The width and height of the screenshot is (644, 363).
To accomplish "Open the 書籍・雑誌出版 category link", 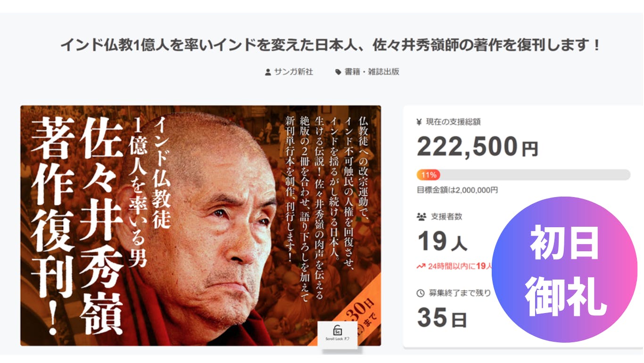I will (x=372, y=72).
